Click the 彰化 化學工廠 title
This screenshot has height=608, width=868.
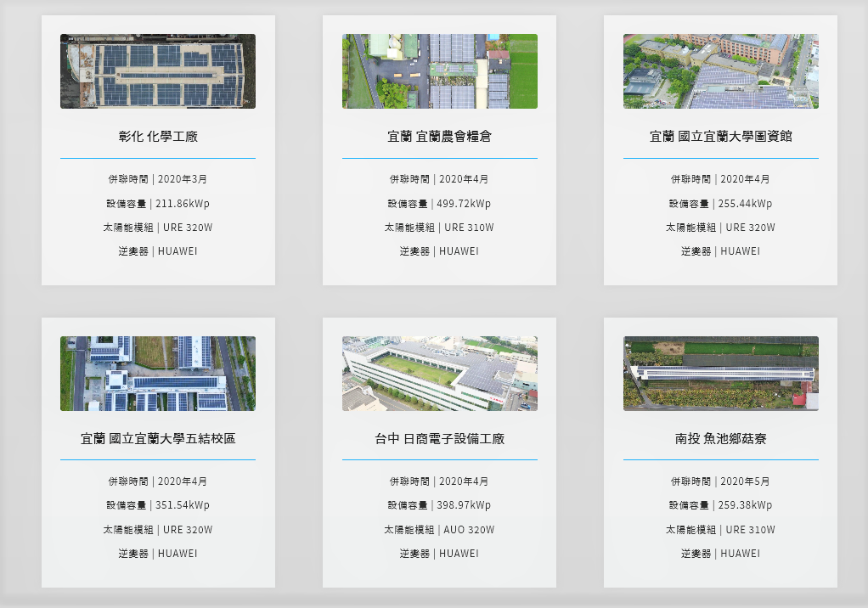coord(158,136)
